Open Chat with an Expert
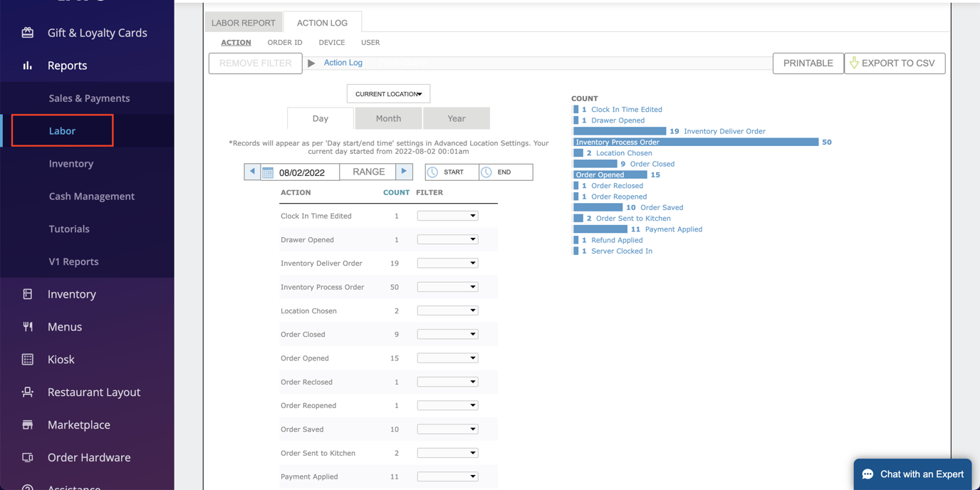 [x=912, y=474]
